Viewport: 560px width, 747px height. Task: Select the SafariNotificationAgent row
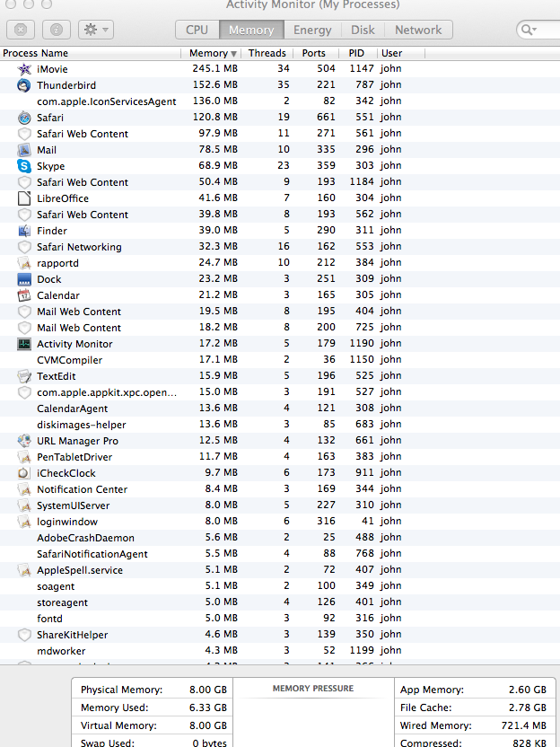pyautogui.click(x=280, y=554)
